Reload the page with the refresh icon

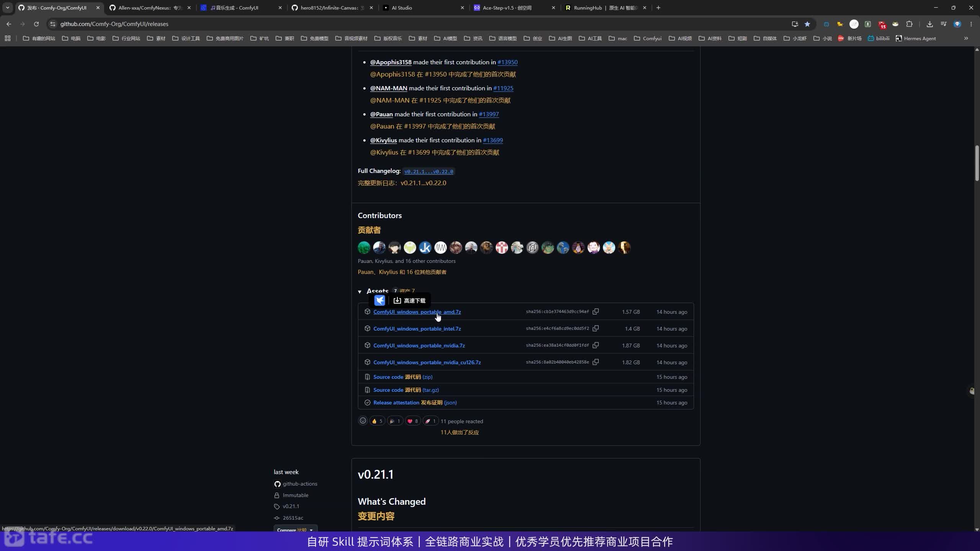36,24
